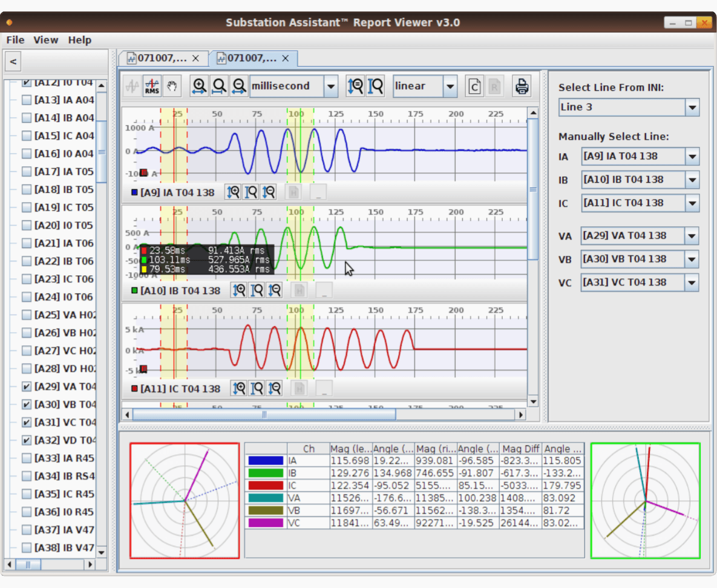Uncheck the [A30] VB T04 checkbox

point(27,404)
